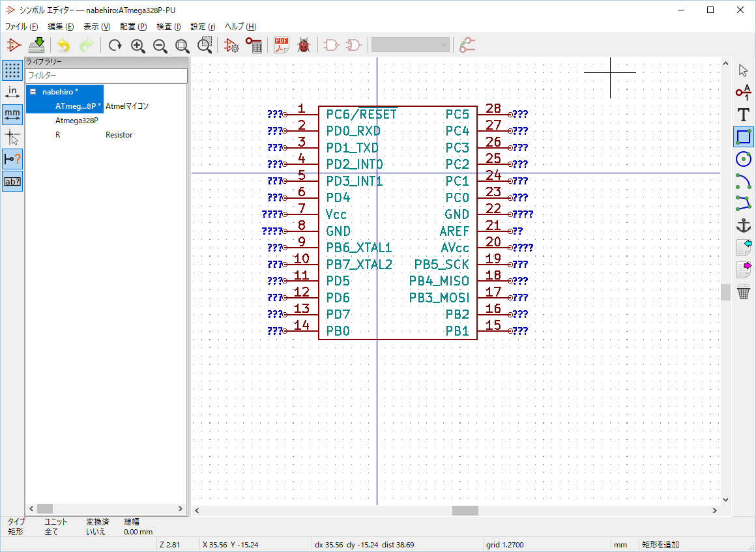Click pin number 14 on the symbol

301,325
